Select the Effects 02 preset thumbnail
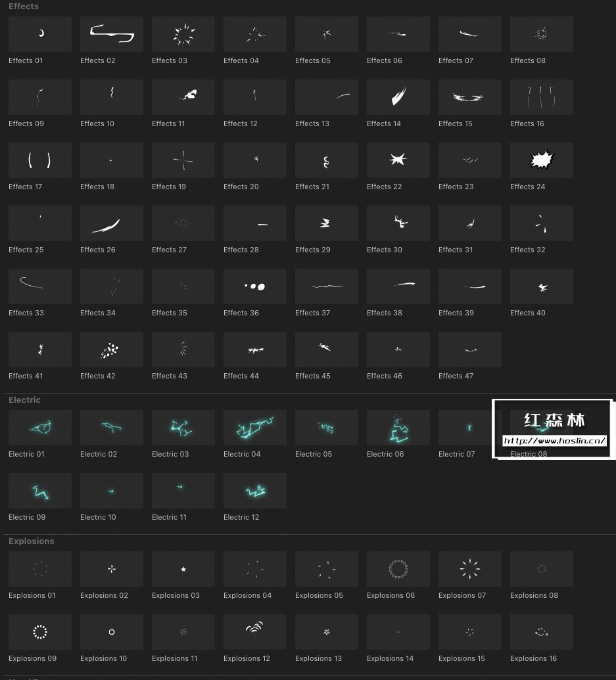 pos(112,34)
